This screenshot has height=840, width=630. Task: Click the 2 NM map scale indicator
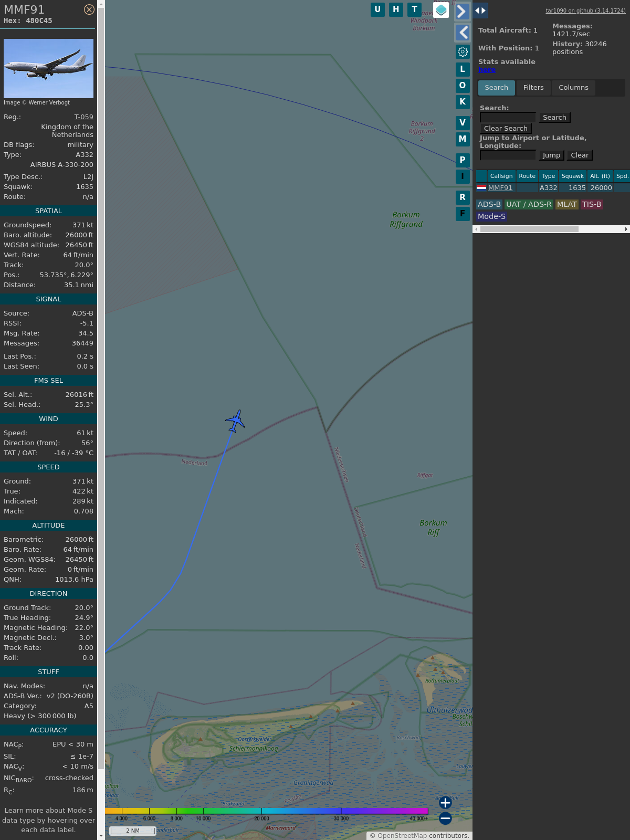click(133, 831)
